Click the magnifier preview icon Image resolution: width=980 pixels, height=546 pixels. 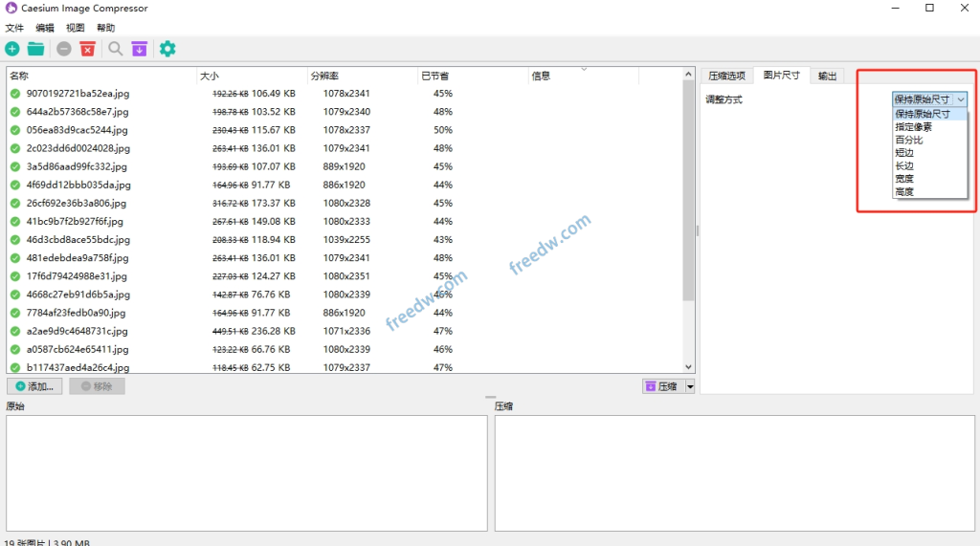coord(115,49)
